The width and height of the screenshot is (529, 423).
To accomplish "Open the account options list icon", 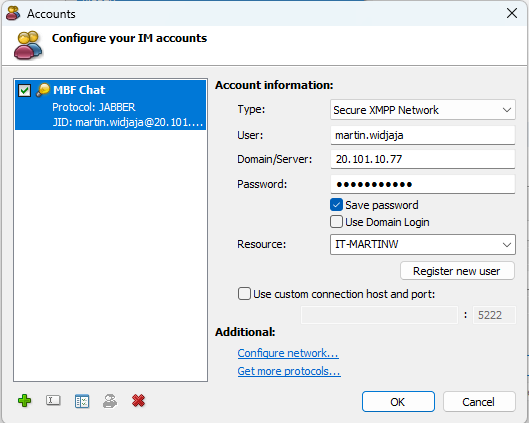I will tap(82, 401).
